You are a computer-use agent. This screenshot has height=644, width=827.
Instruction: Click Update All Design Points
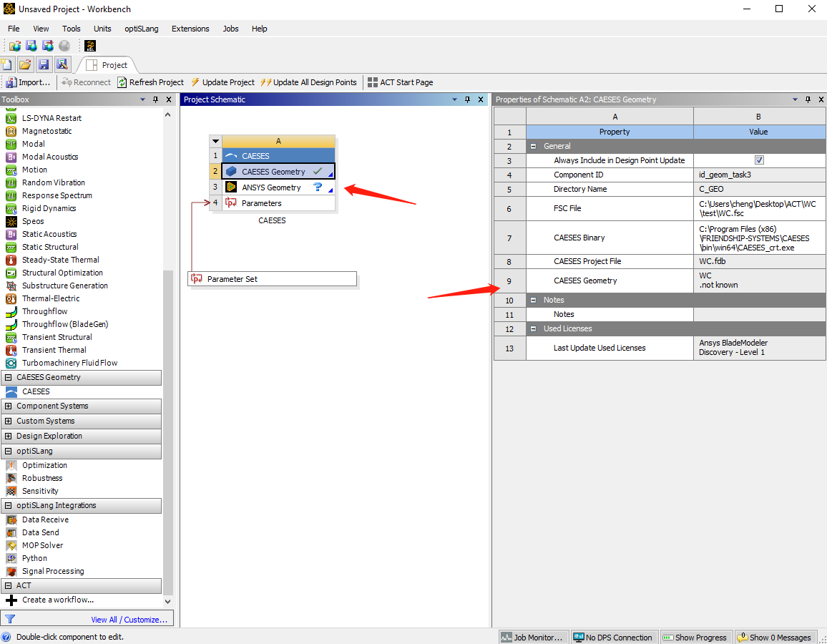pos(308,82)
